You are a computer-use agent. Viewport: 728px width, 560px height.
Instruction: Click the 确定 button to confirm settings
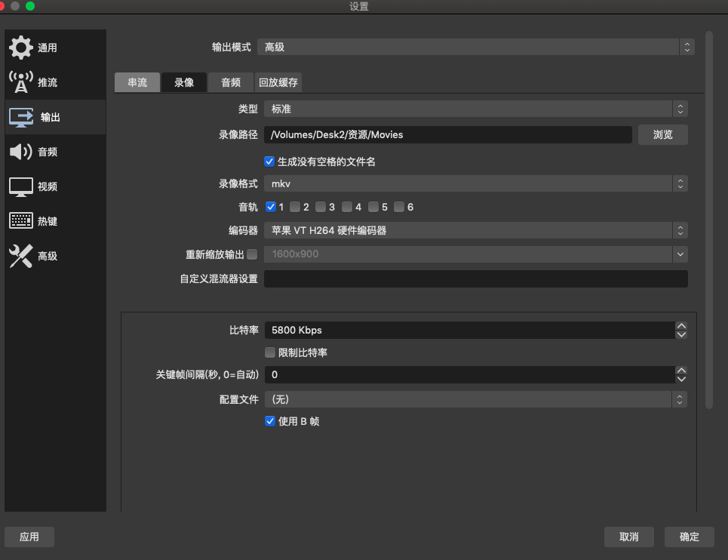688,537
